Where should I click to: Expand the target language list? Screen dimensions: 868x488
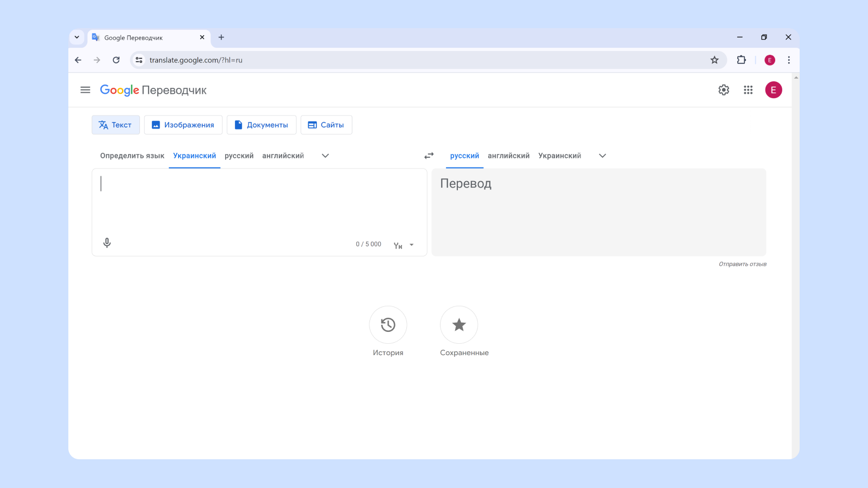pos(602,156)
